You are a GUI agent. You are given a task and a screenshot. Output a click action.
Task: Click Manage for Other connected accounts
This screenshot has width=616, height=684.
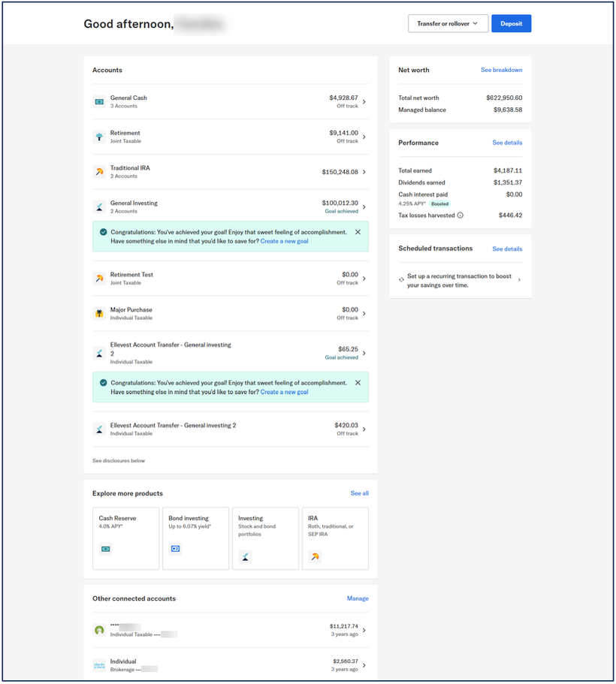pos(358,598)
